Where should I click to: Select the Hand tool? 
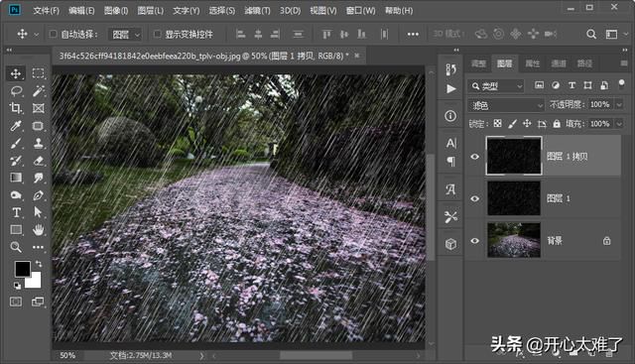pyautogui.click(x=38, y=229)
